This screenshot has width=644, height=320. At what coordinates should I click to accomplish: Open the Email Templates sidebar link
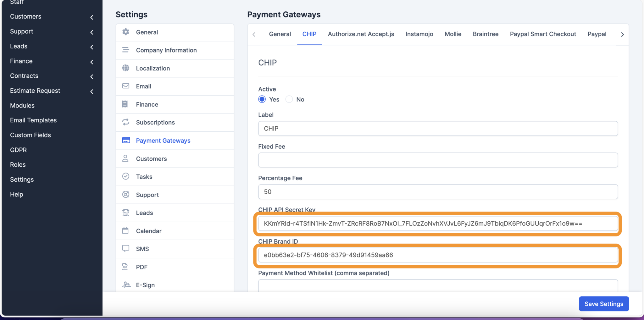point(33,120)
